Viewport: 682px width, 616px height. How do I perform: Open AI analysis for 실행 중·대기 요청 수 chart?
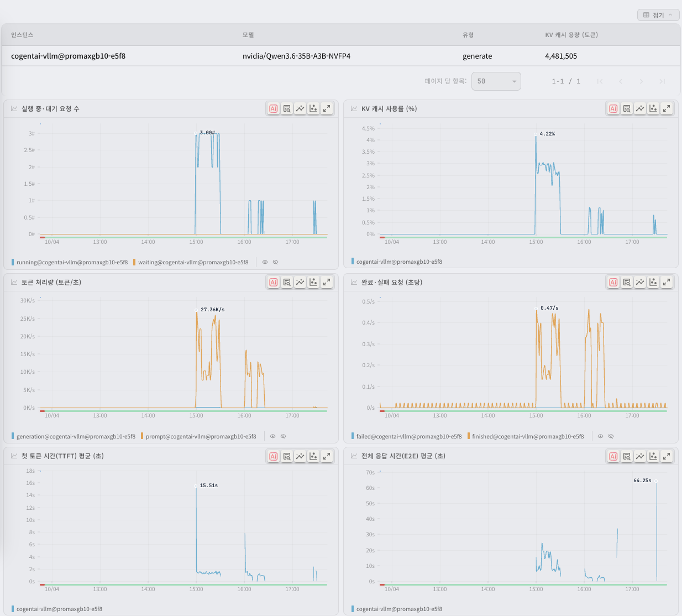(274, 108)
